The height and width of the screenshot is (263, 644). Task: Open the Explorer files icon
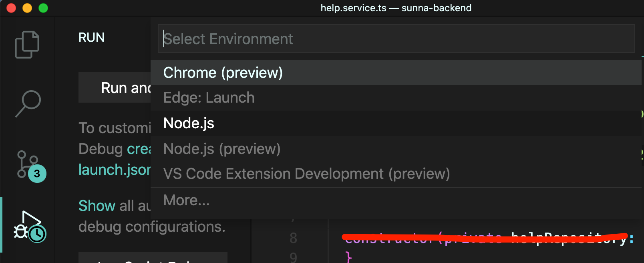(27, 45)
